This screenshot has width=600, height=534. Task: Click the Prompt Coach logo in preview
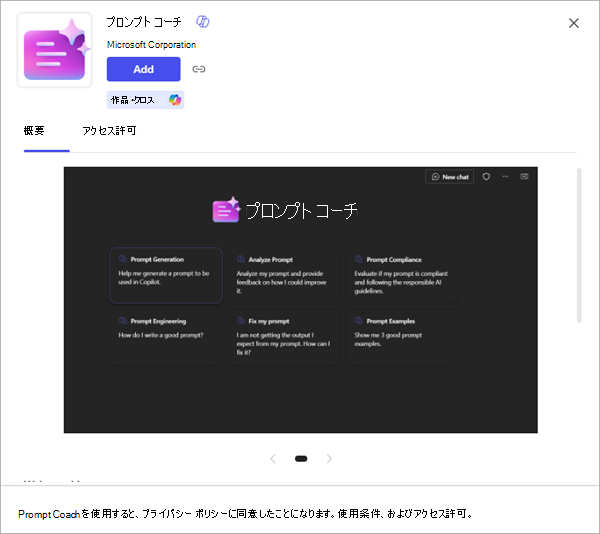tap(226, 210)
